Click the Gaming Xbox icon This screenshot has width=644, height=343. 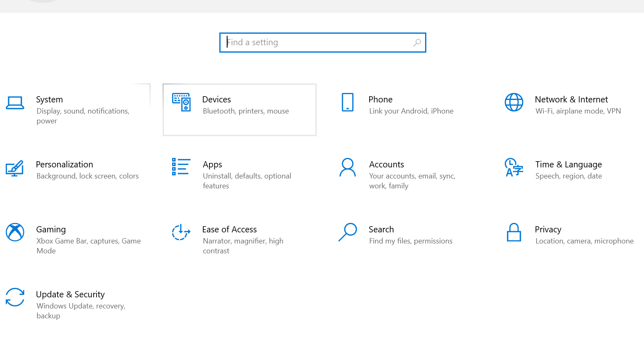[x=15, y=232]
